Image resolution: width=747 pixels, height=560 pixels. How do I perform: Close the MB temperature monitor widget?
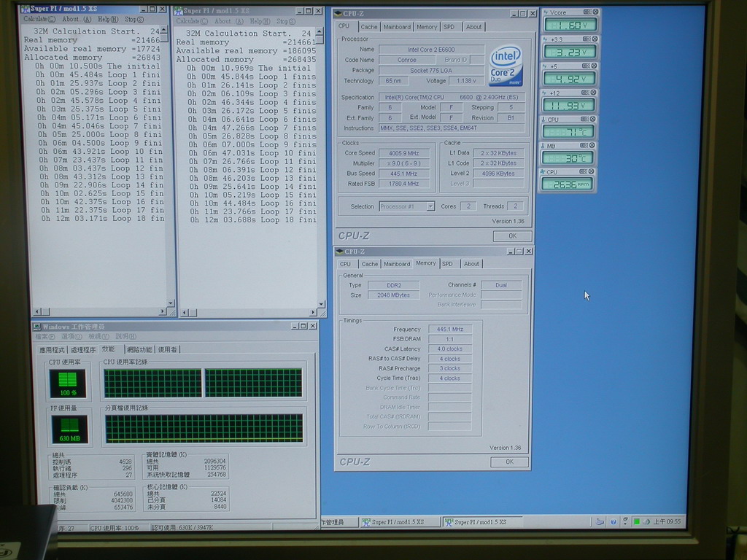click(592, 145)
